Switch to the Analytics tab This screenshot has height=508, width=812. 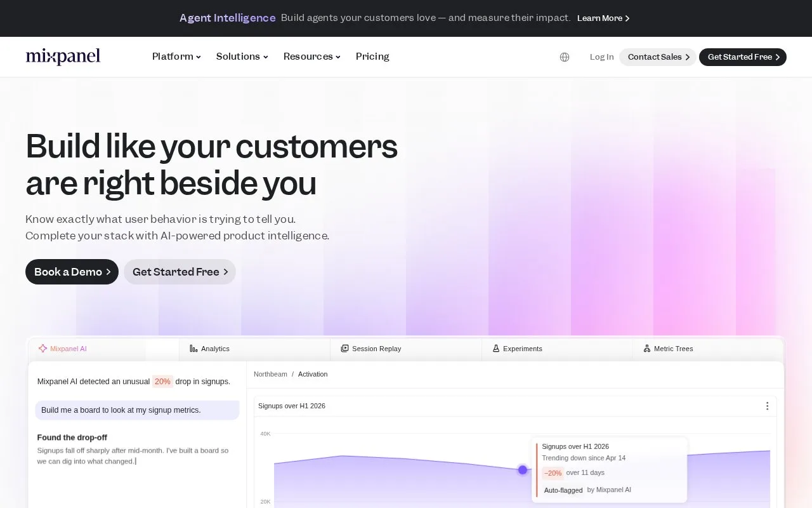(x=254, y=349)
